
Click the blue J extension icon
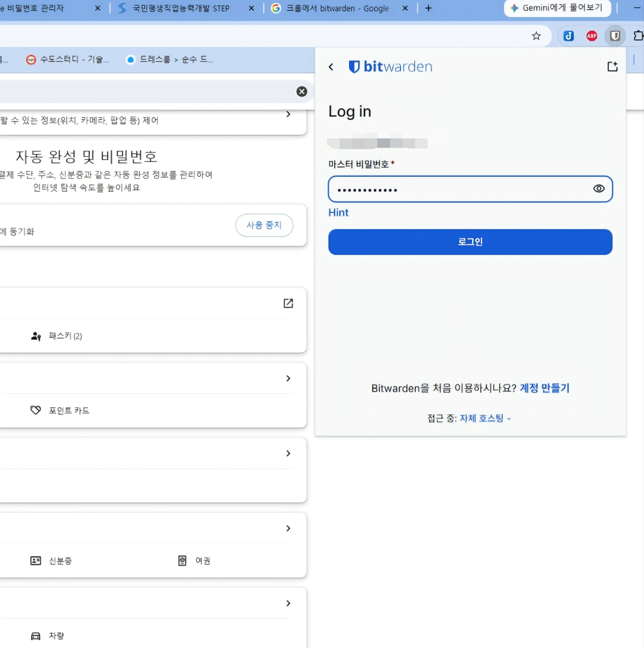tap(568, 36)
